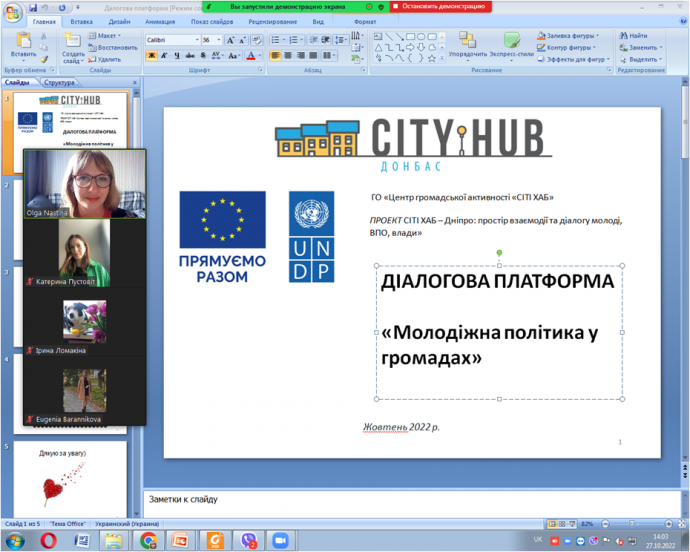Toggle italic formatting in the font group

[165, 56]
